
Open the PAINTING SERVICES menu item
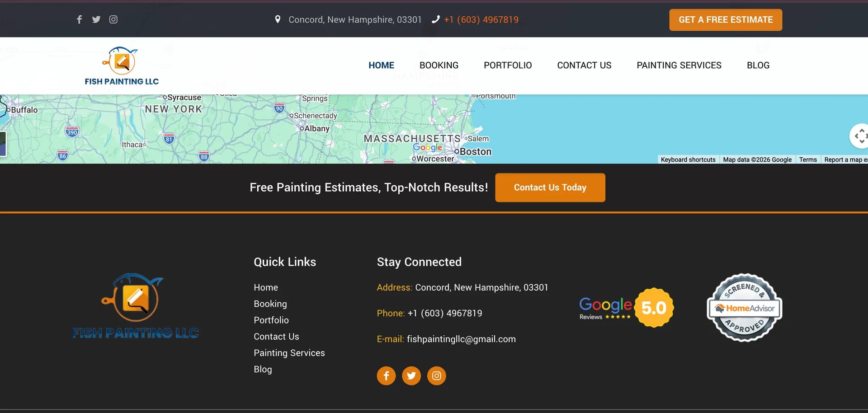tap(679, 66)
